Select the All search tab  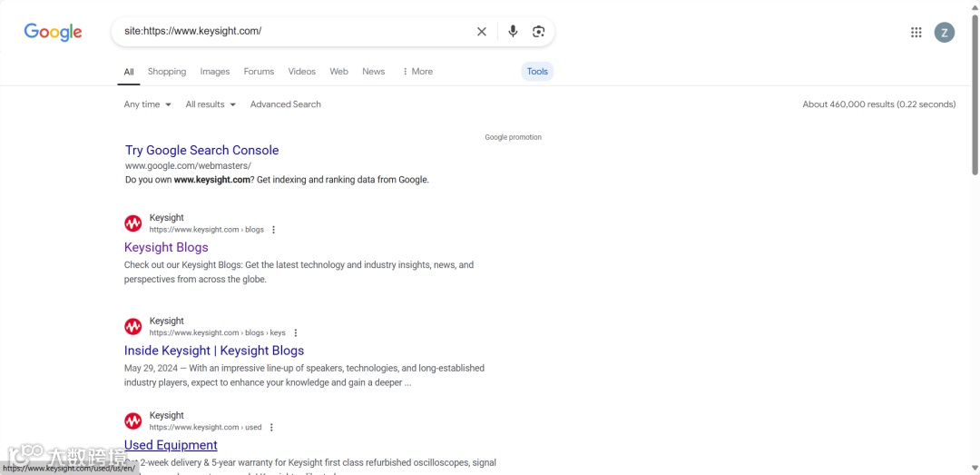(x=129, y=72)
